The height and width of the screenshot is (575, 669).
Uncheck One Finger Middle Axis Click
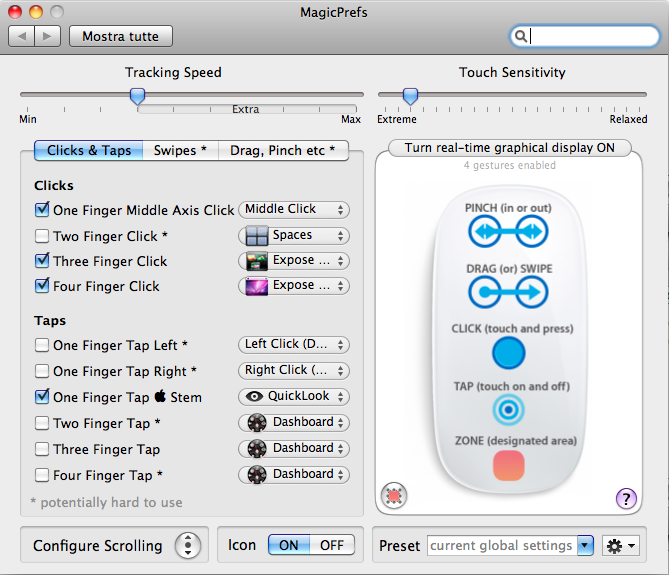tap(42, 209)
